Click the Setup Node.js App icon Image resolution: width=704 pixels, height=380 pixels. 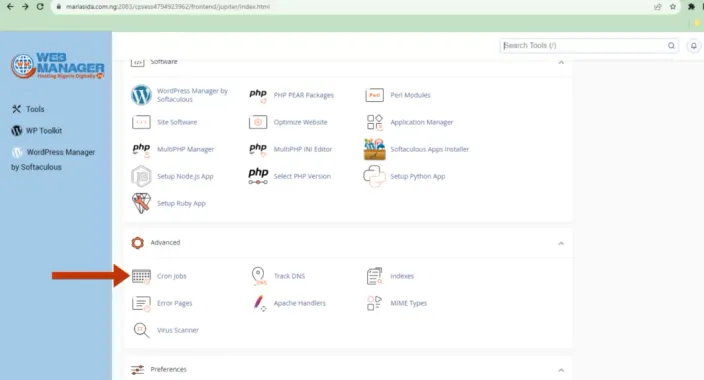(x=141, y=176)
